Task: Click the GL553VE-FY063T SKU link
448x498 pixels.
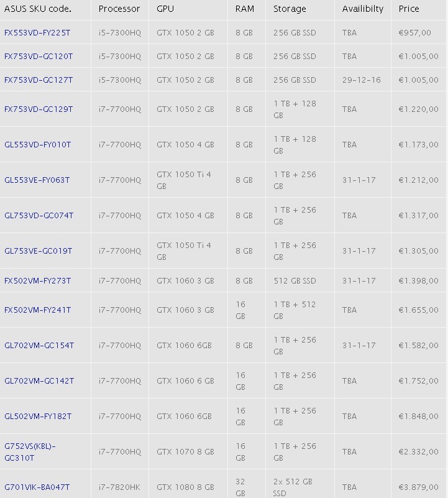Action: point(37,180)
